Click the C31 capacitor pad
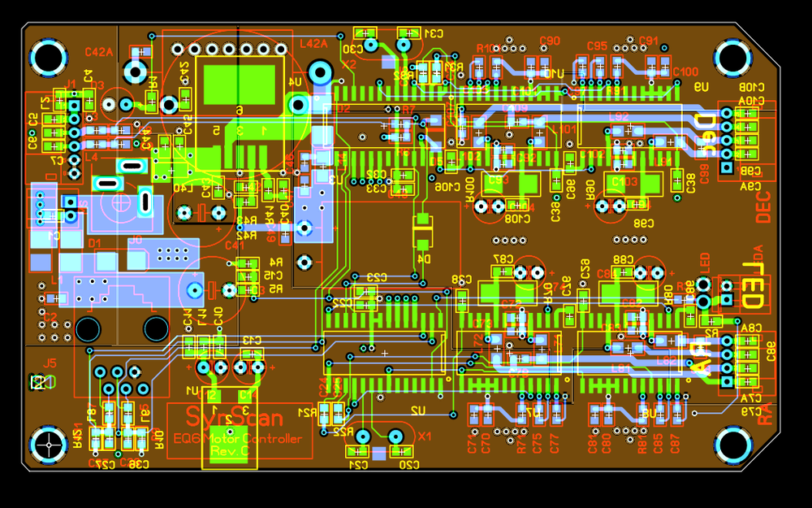The width and height of the screenshot is (812, 508). tap(409, 33)
